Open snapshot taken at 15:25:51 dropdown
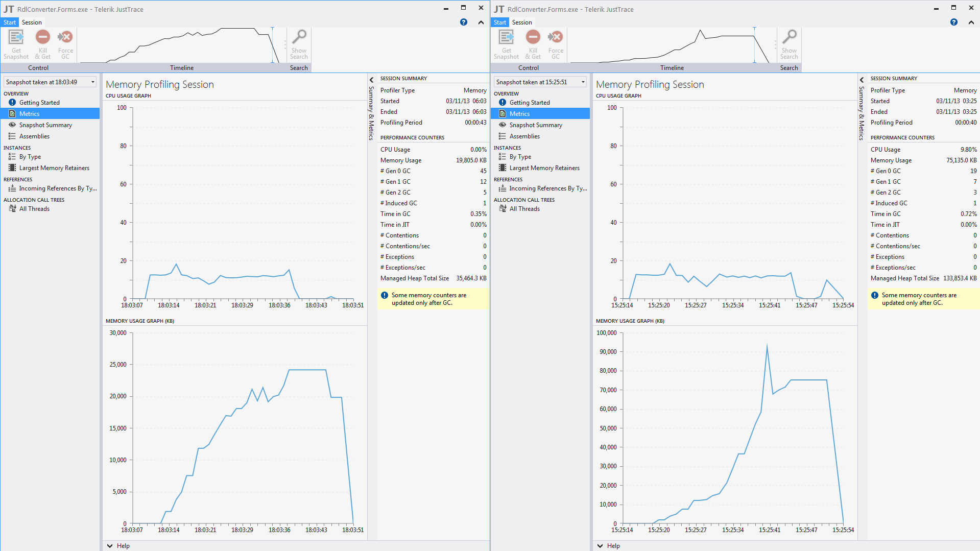The height and width of the screenshot is (551, 980). pyautogui.click(x=540, y=82)
